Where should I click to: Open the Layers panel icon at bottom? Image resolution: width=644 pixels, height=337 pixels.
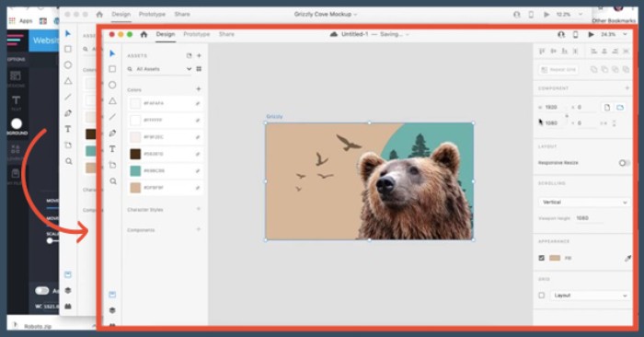112,310
